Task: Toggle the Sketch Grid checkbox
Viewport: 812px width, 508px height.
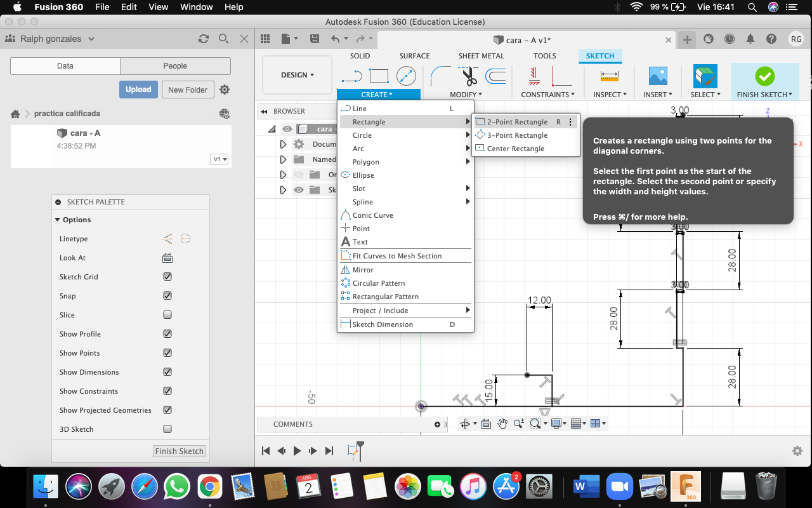Action: 167,277
